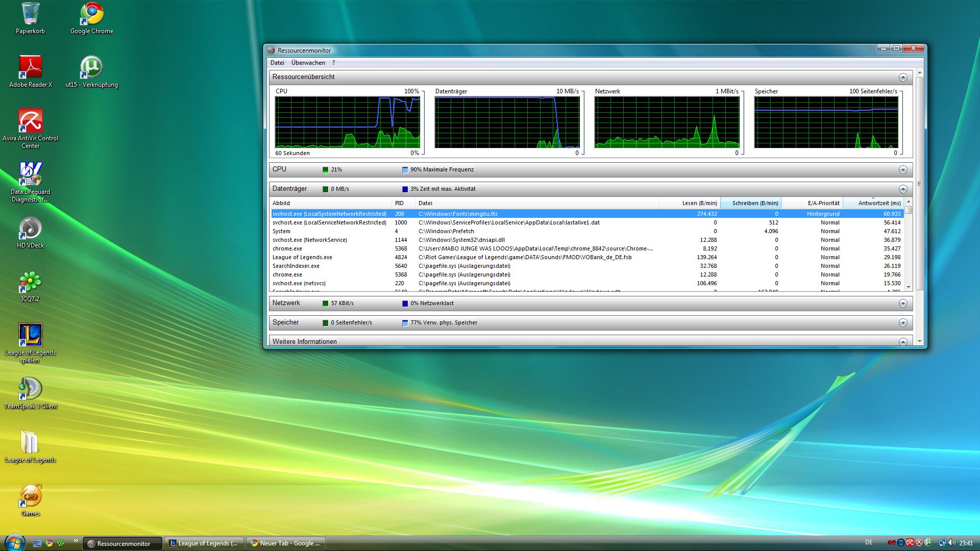Click the Netzwerk activity graph

[667, 122]
